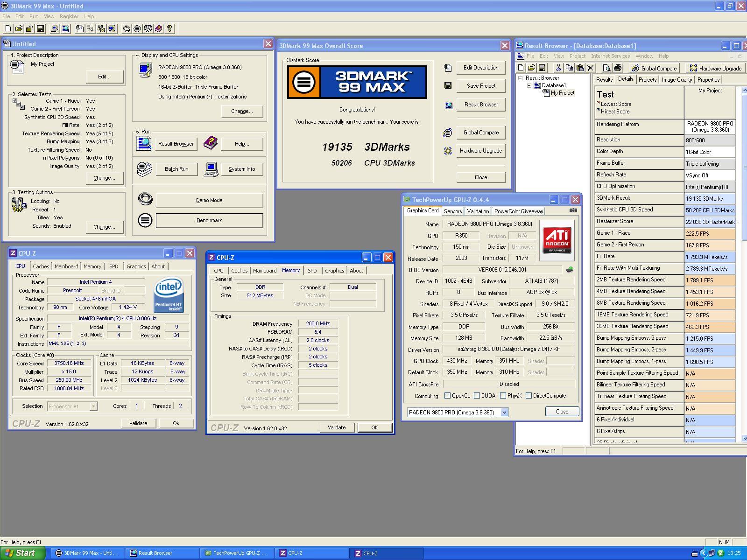
Task: Open Image Quality tab in Result Browser
Action: pos(677,80)
